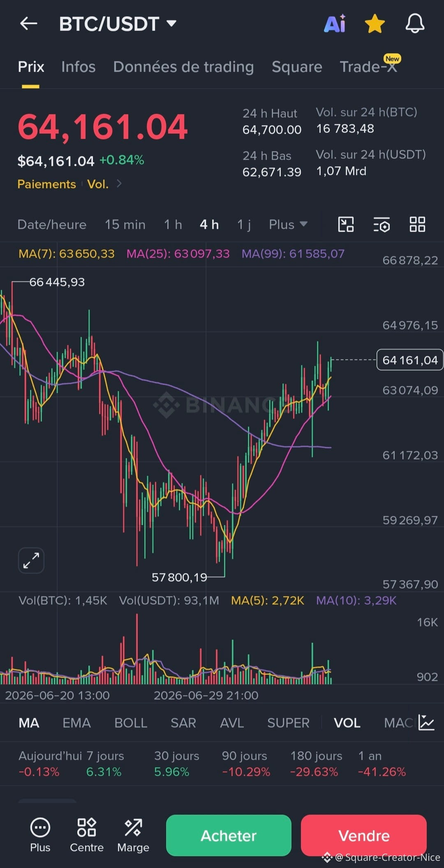
Task: Tap the 24 h Bas value 62,671.39
Action: (x=272, y=172)
